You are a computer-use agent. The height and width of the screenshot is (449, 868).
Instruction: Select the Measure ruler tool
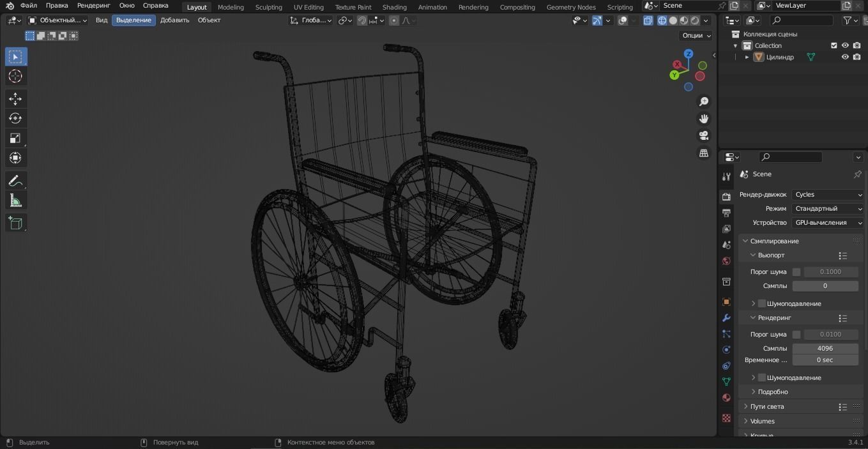16,201
